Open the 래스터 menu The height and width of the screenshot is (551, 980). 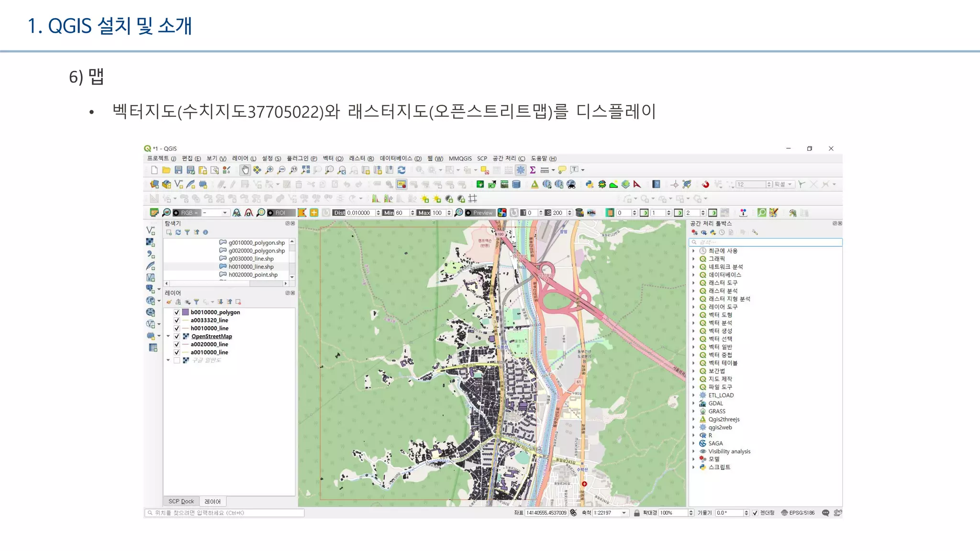362,158
